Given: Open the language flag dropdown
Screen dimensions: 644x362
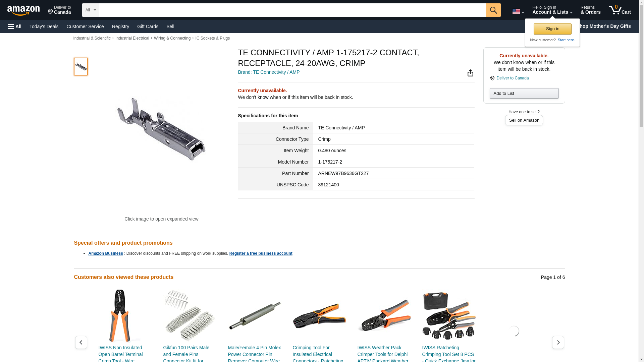Looking at the screenshot, I should (x=518, y=11).
